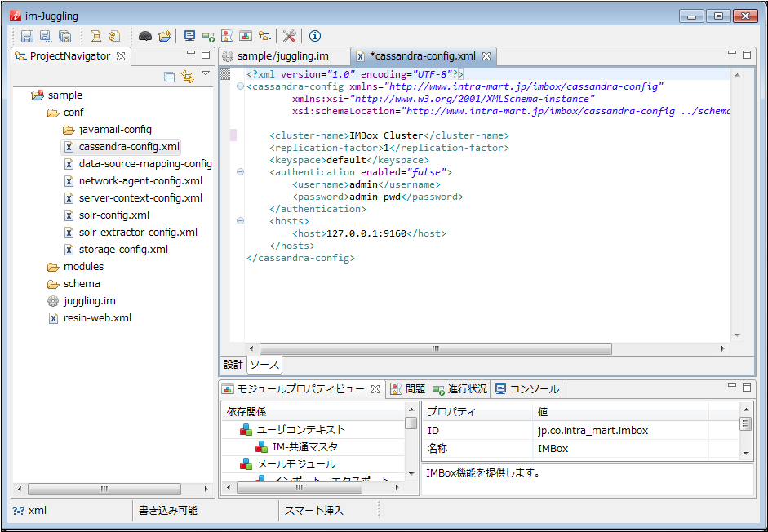Click the blue information icon
The width and height of the screenshot is (768, 532).
tap(315, 36)
